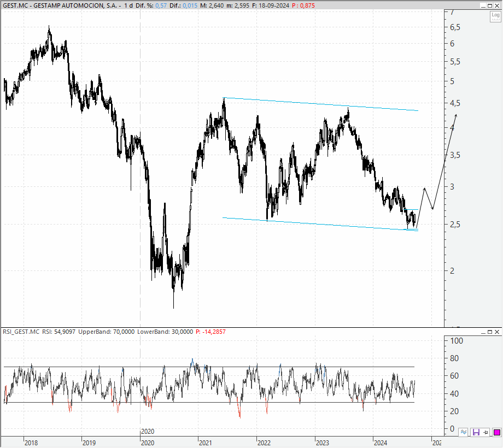
Task: Click the 4,5 price axis label
Action: tap(455, 103)
